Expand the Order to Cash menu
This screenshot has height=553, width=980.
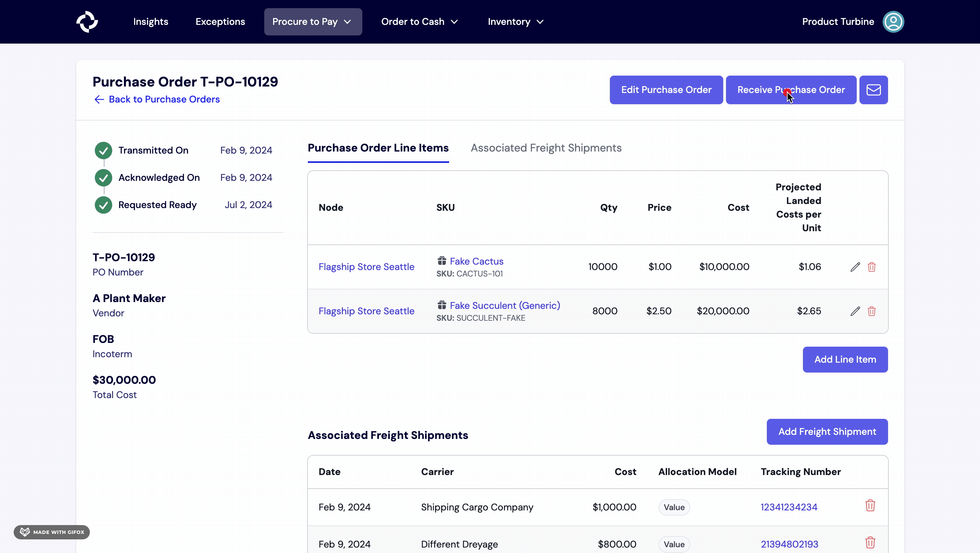pyautogui.click(x=419, y=22)
